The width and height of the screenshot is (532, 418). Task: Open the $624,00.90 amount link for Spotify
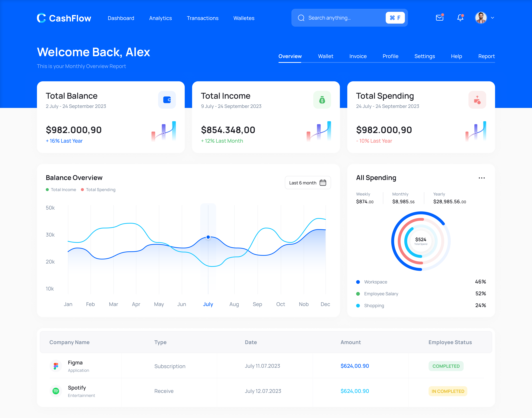(x=355, y=391)
